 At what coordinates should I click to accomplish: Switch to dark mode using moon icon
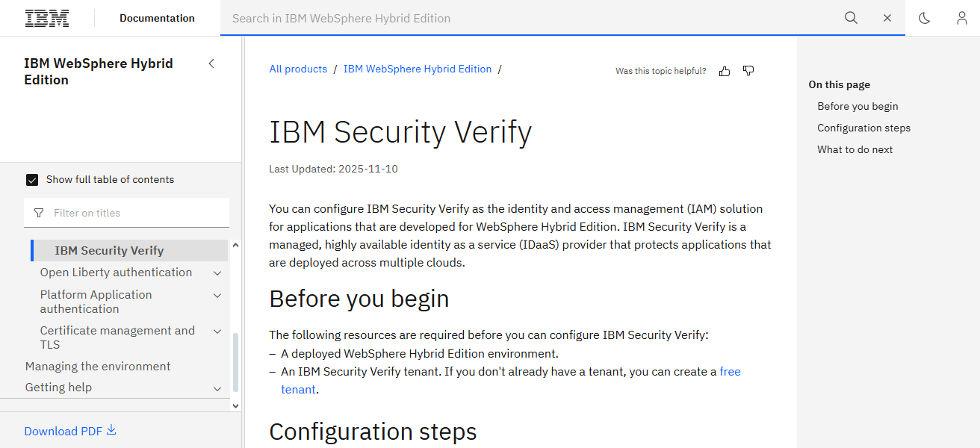pos(924,18)
